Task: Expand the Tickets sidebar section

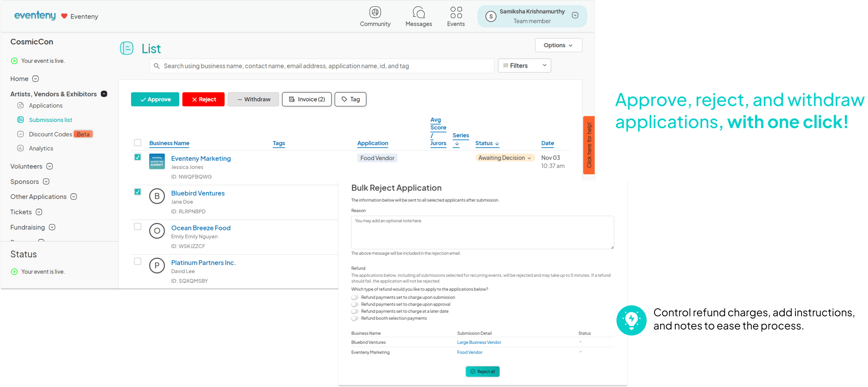Action: pyautogui.click(x=39, y=212)
